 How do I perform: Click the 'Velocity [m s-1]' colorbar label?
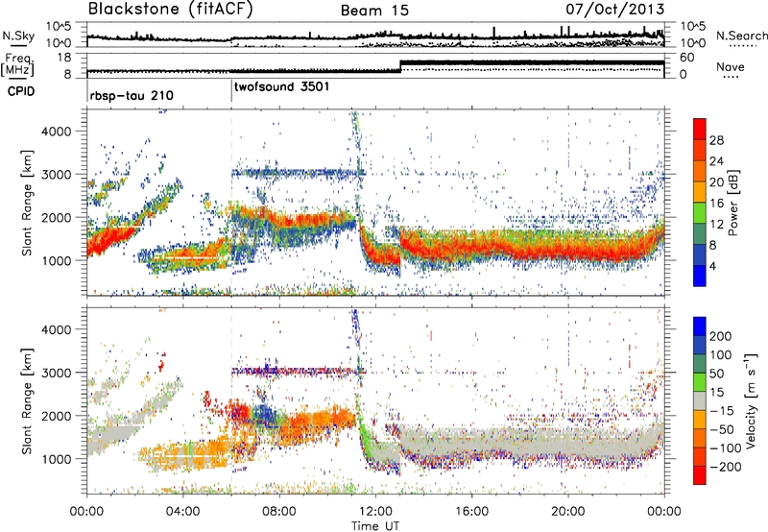(x=751, y=400)
